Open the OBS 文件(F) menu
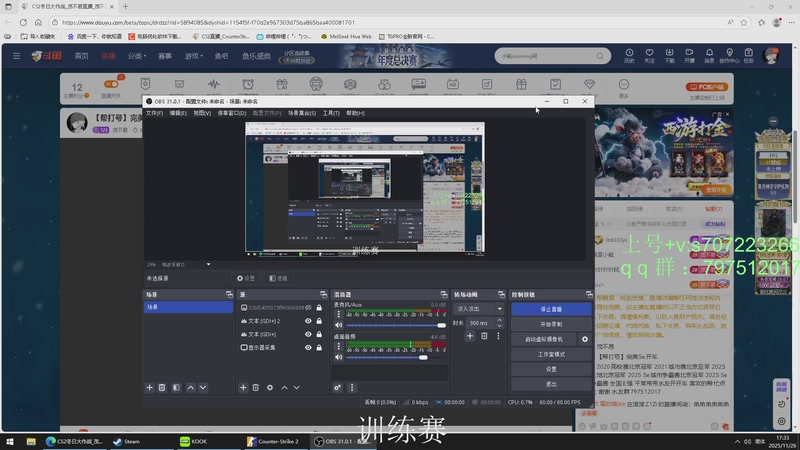Image resolution: width=800 pixels, height=450 pixels. click(x=154, y=113)
